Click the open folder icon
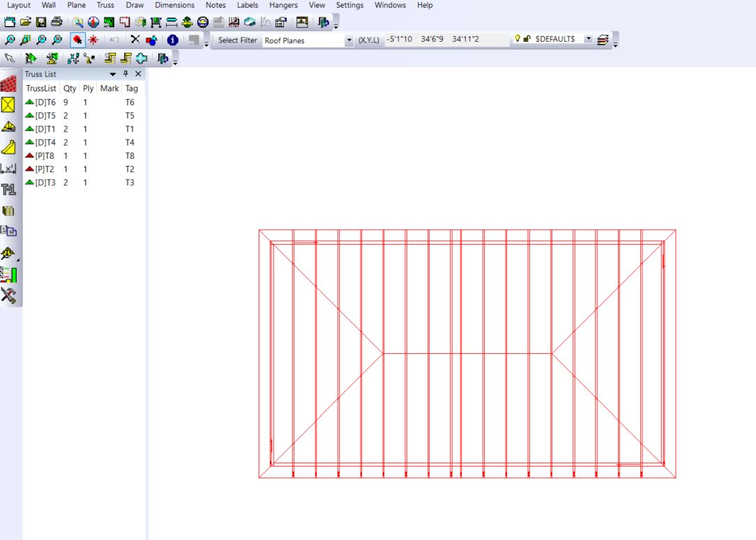The image size is (756, 540). 25,22
